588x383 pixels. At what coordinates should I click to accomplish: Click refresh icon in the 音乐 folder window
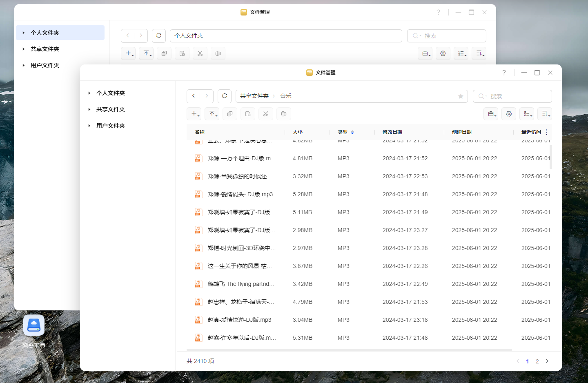[x=225, y=96]
